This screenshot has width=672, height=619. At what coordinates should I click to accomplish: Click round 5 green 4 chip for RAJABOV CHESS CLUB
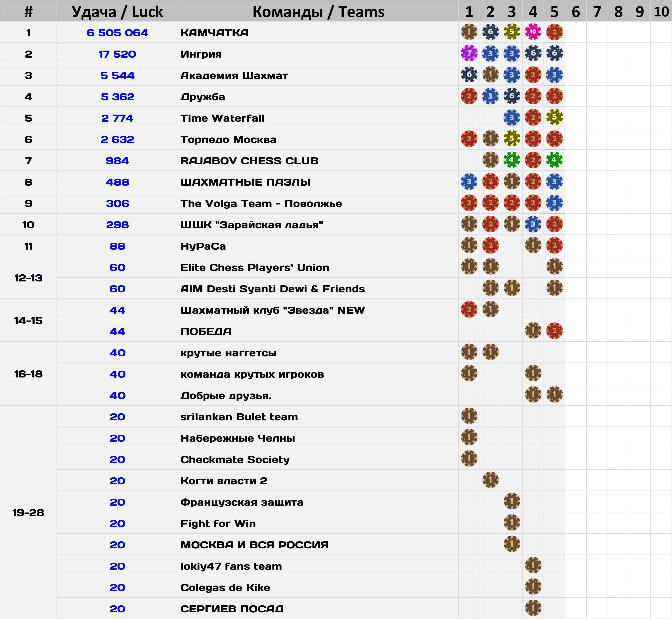(x=554, y=160)
